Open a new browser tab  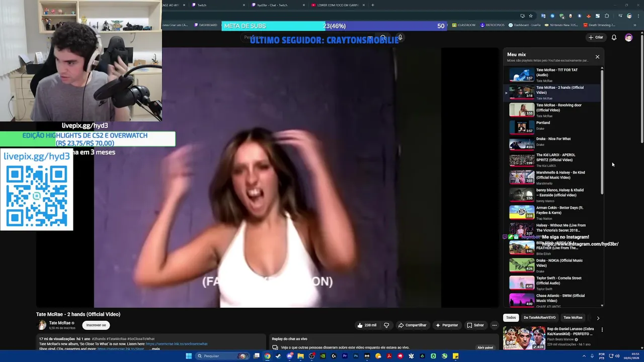pyautogui.click(x=372, y=5)
